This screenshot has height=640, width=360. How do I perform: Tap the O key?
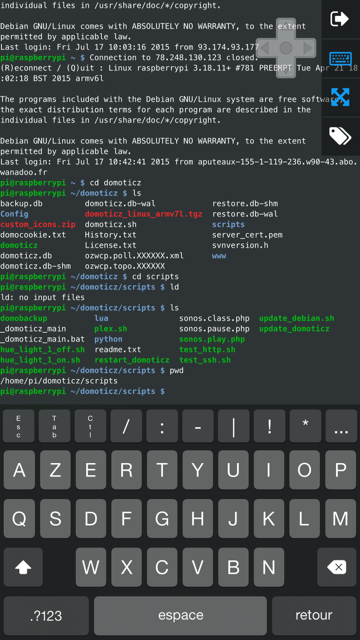305,470
